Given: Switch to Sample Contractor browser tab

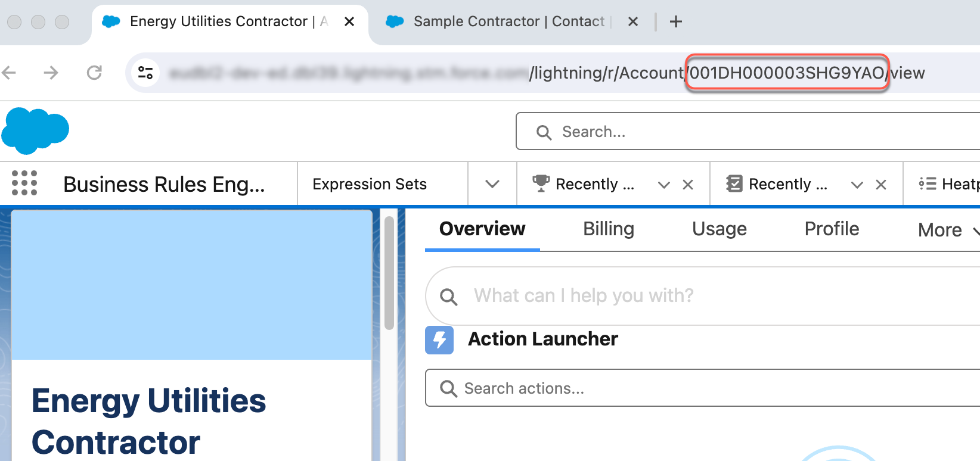Looking at the screenshot, I should coord(509,22).
